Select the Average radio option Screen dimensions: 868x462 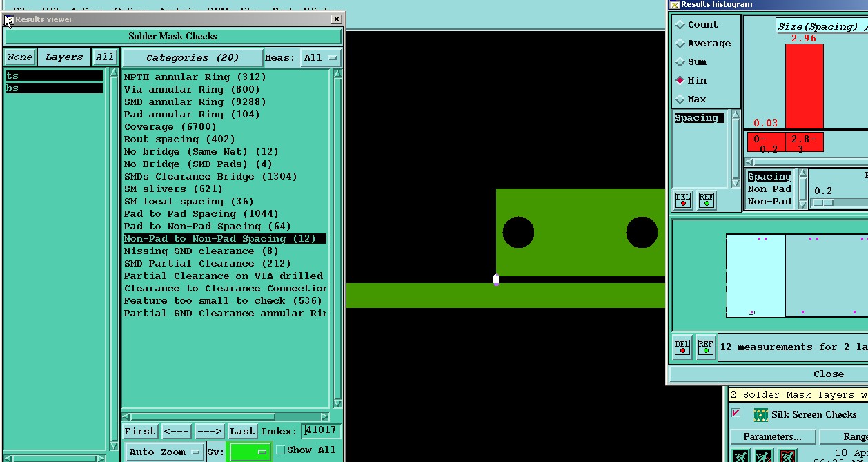click(x=680, y=43)
